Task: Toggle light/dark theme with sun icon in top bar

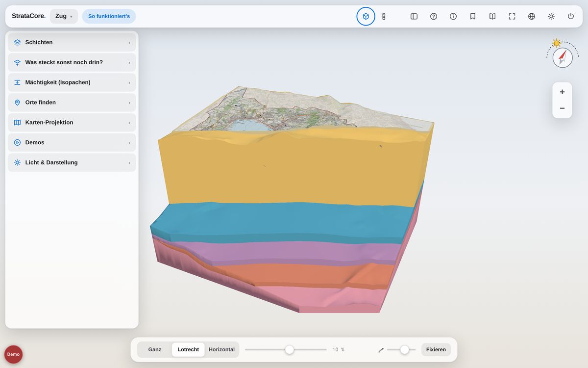Action: pos(551,16)
